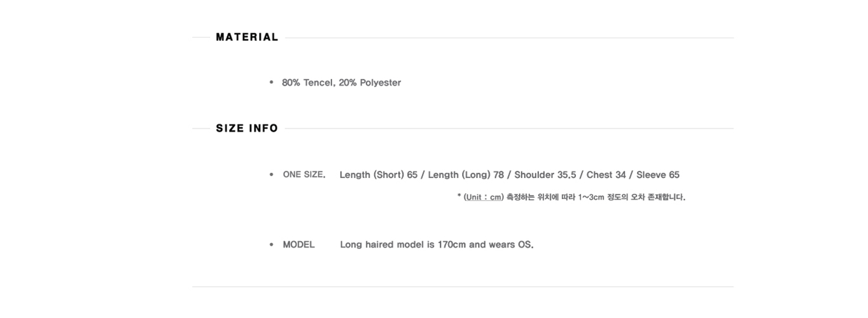Click the Length (Long) 78 measurement
The image size is (868, 318).
(x=466, y=175)
